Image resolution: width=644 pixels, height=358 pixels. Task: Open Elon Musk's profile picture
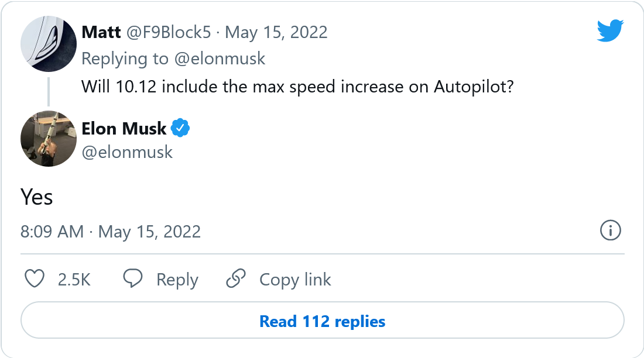49,139
